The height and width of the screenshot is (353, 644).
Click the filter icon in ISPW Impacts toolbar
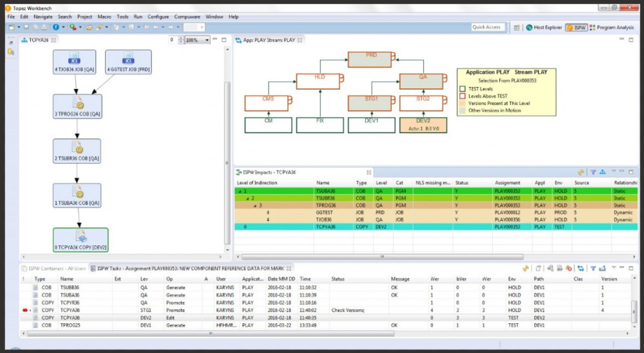point(593,172)
